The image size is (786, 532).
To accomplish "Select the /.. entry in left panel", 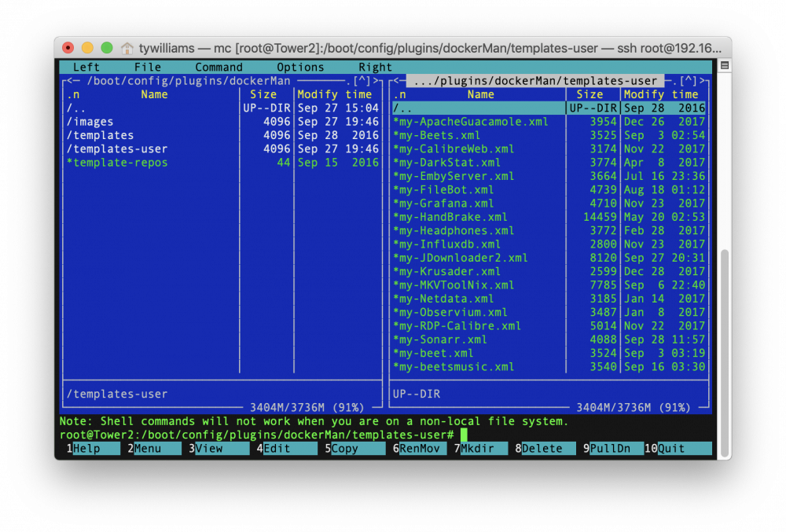I will pos(222,108).
